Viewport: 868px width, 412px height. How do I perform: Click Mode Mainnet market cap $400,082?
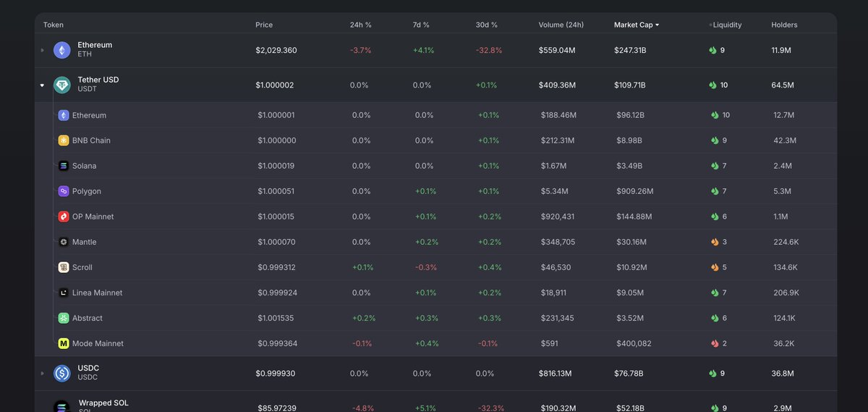coord(634,343)
